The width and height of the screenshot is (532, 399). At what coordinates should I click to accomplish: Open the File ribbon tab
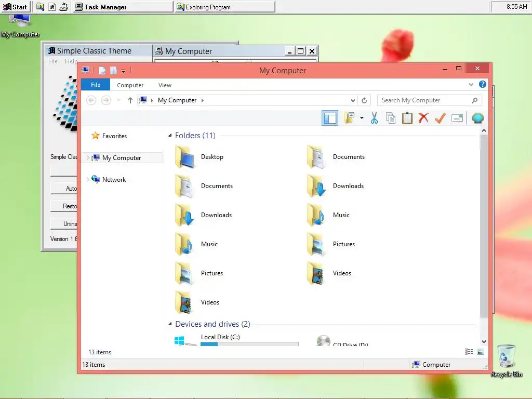click(x=96, y=85)
